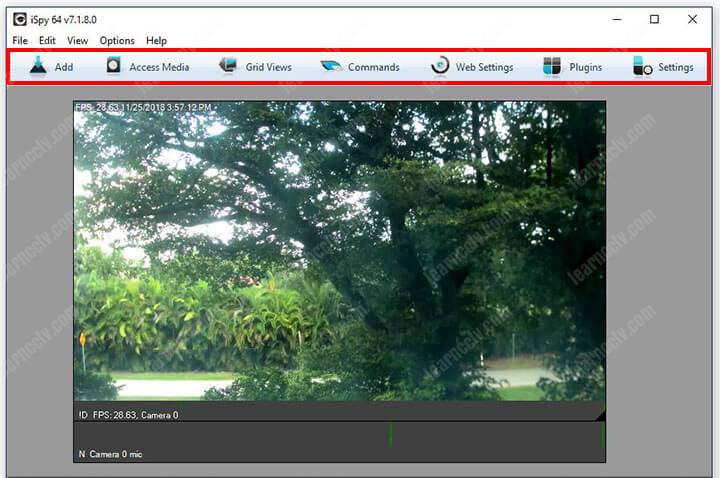This screenshot has height=478, width=720.
Task: Open the Help menu
Action: click(x=156, y=41)
